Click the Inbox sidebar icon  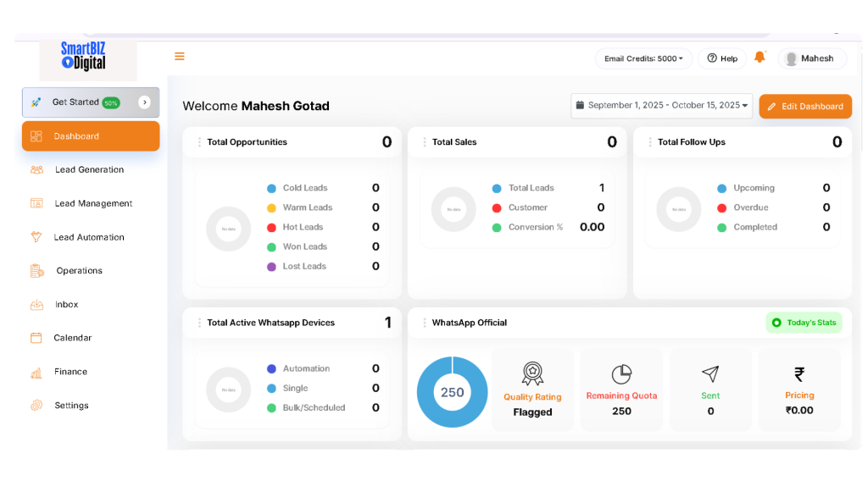pos(36,304)
